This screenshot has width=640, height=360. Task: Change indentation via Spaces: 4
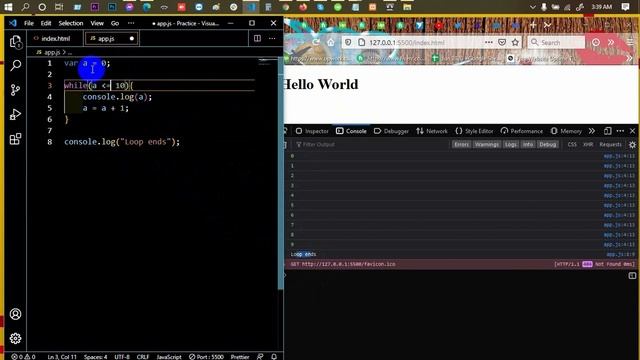pos(96,357)
